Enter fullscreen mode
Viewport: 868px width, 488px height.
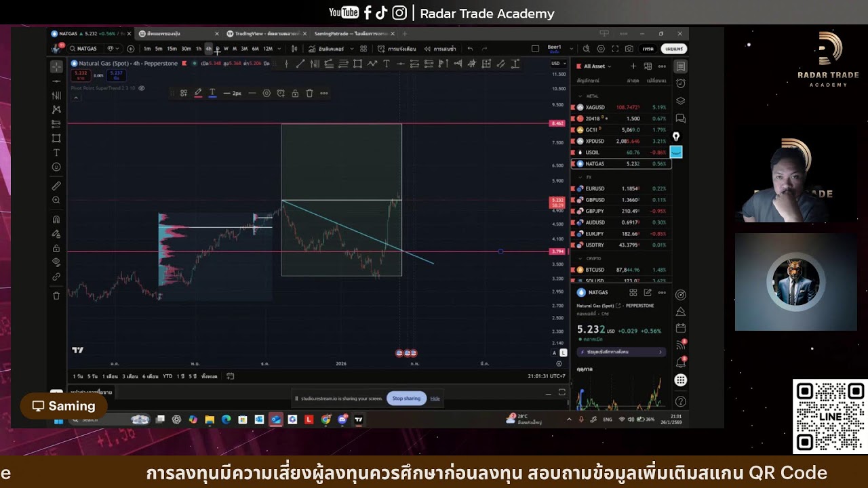pyautogui.click(x=615, y=49)
